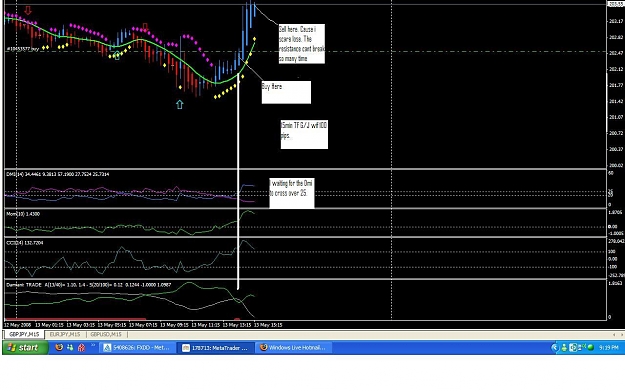625x391 pixels.
Task: Switch to the 178713: MetaTrader taskbar window
Action: [x=215, y=348]
